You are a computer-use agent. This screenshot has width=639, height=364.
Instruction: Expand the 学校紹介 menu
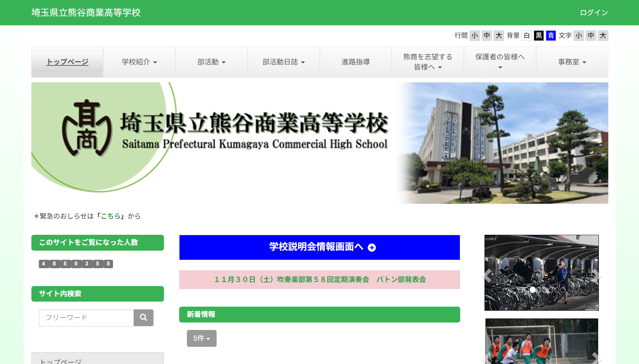coord(139,62)
